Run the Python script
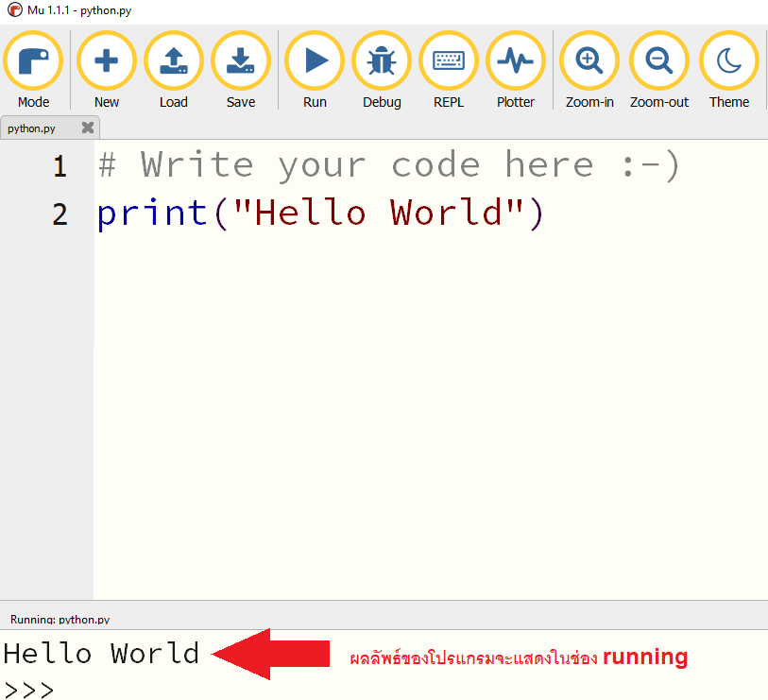 [315, 70]
